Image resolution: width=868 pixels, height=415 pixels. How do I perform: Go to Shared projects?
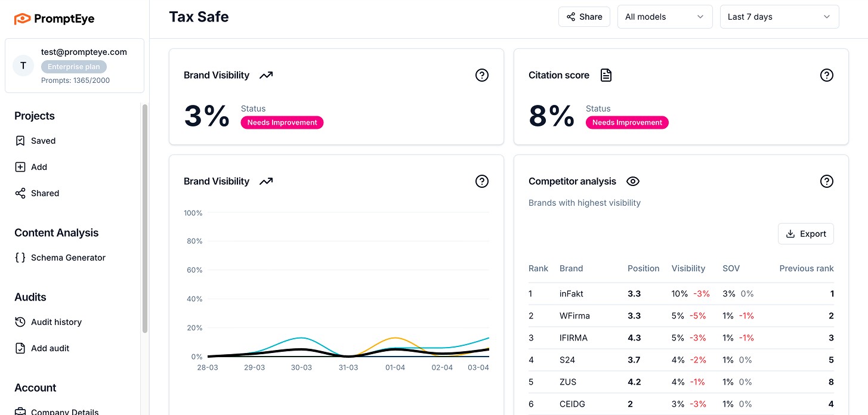point(45,193)
